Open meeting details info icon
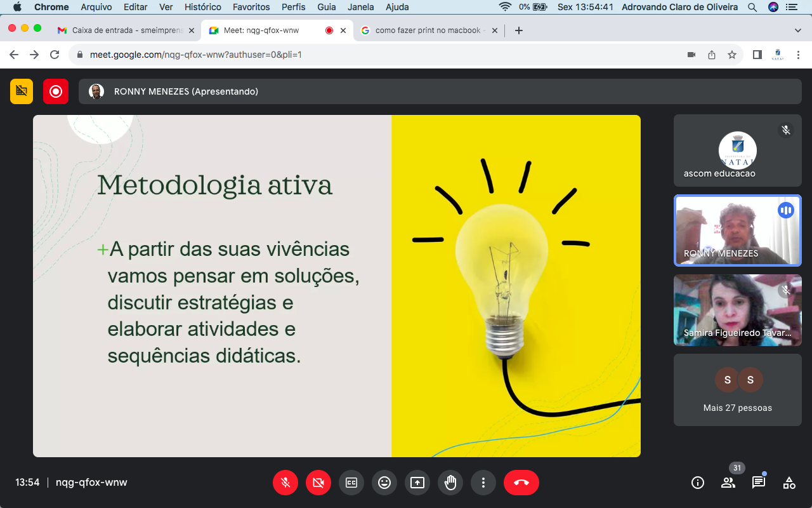812x508 pixels. 698,483
